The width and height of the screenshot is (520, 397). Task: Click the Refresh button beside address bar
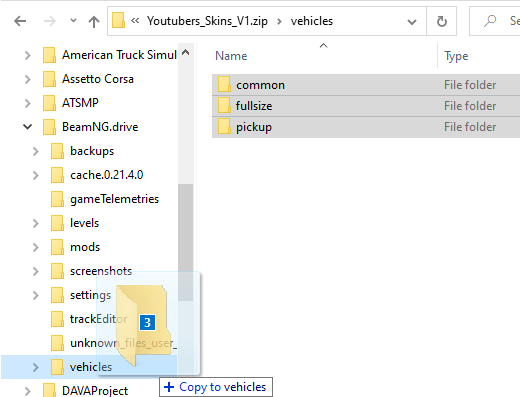tap(442, 21)
